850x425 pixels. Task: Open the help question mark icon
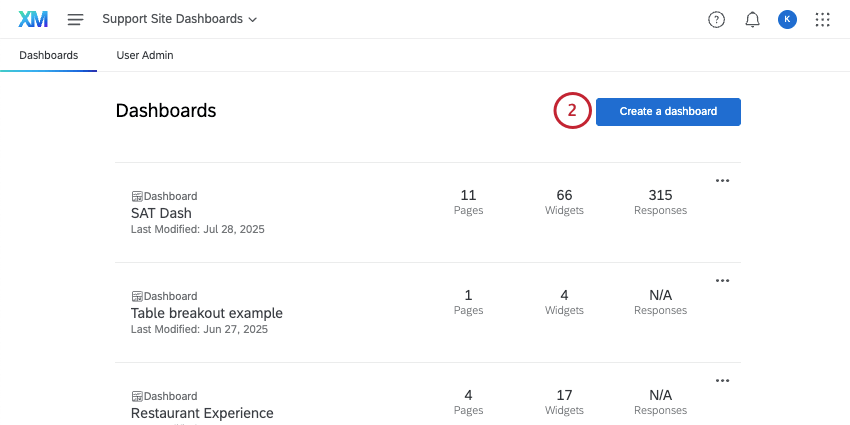(x=716, y=19)
